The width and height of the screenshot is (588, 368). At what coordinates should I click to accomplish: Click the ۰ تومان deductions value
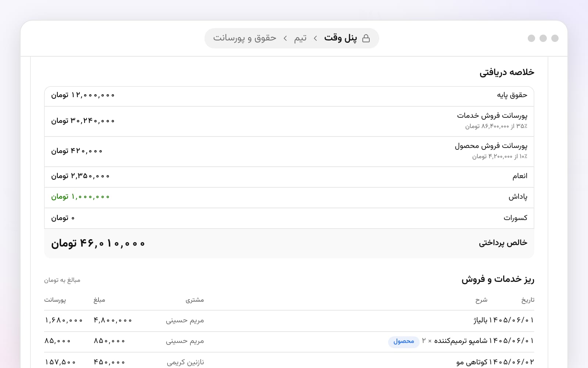63,218
